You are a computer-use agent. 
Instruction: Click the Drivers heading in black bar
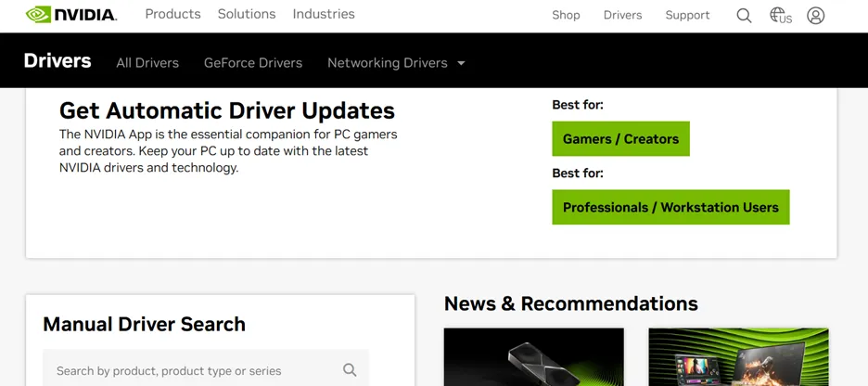[57, 61]
